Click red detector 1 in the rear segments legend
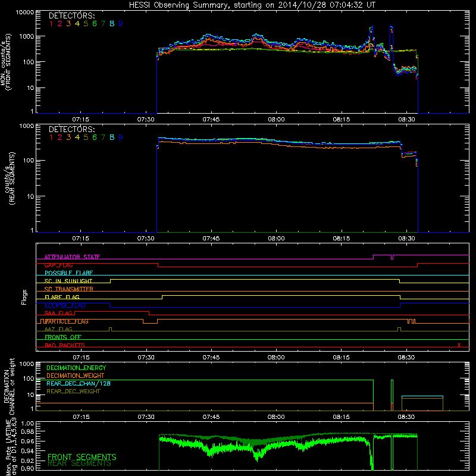This screenshot has height=476, width=476. click(51, 137)
